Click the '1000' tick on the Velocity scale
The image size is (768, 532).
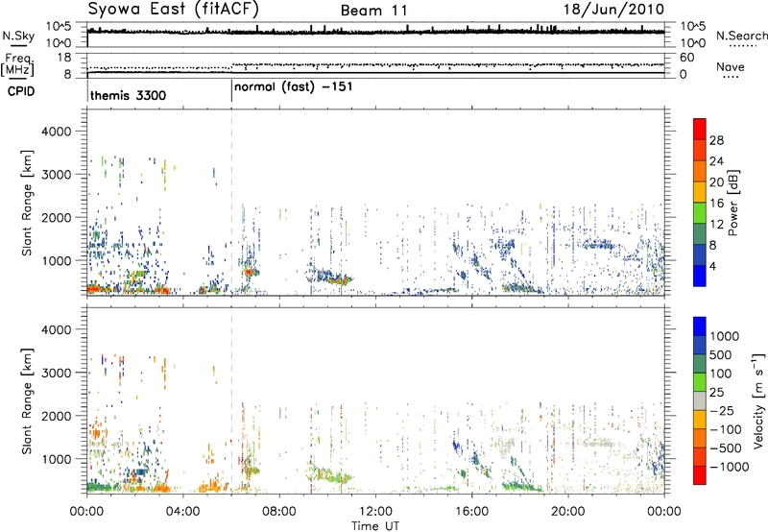pos(724,336)
